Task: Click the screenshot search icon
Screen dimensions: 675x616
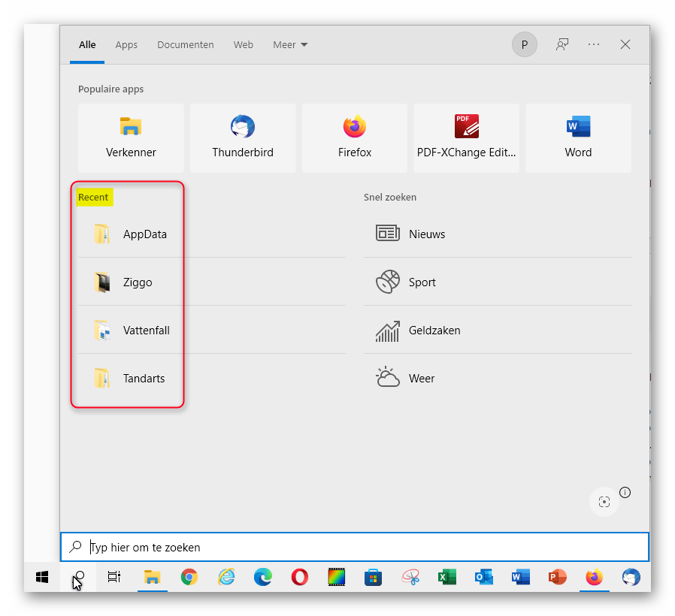Action: coord(604,502)
